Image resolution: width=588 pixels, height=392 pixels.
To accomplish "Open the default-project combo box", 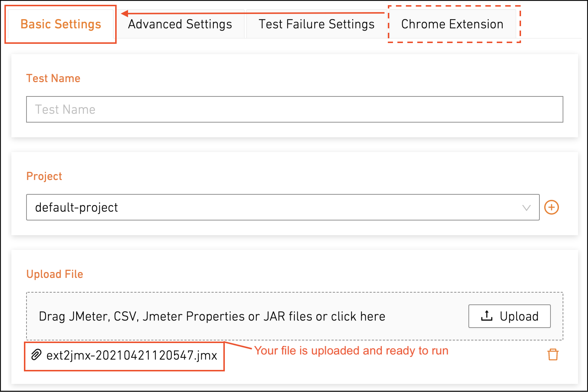I will point(283,207).
